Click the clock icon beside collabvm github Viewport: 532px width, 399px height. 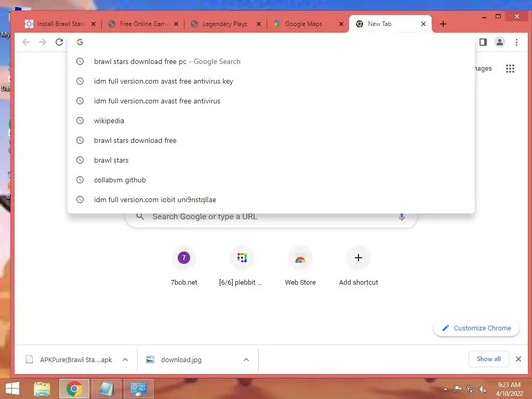(79, 179)
